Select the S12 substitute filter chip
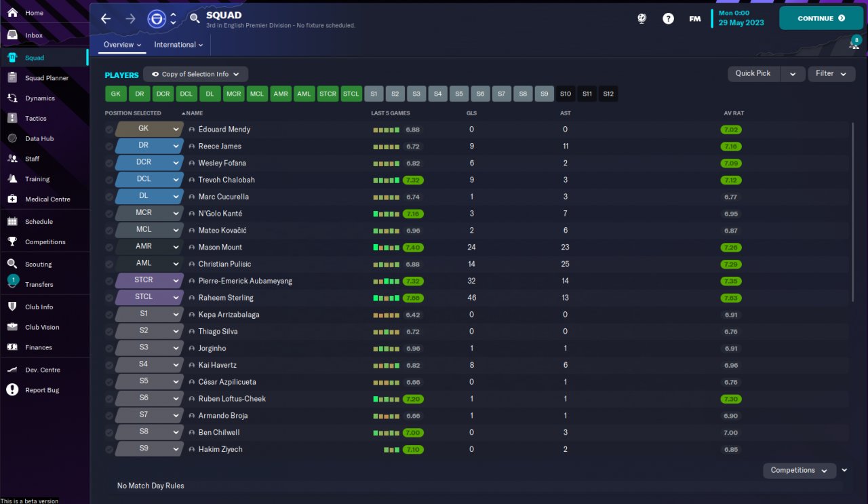Screen dimensions: 868x504 (608, 94)
